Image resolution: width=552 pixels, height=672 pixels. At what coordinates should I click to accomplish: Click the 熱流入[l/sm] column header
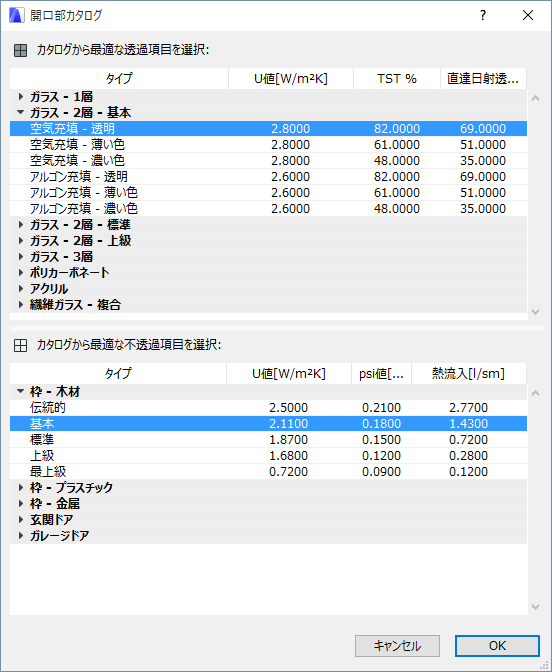click(468, 374)
